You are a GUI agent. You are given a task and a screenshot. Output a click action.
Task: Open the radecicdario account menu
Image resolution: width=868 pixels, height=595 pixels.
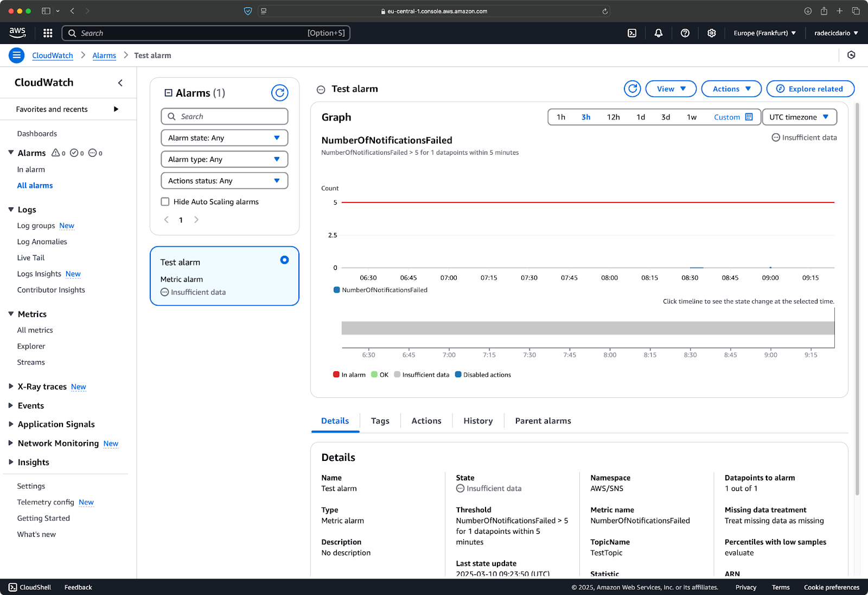[x=836, y=33]
